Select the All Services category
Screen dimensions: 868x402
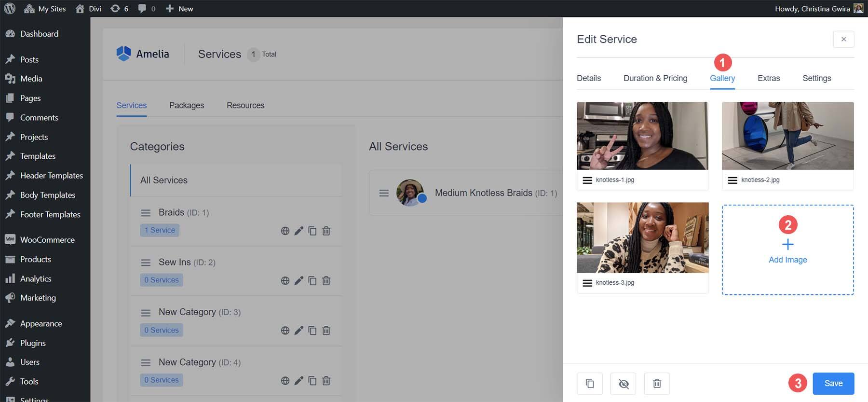[x=236, y=180]
